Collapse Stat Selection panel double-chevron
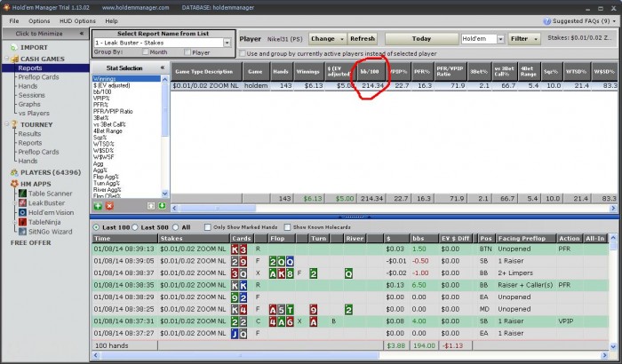 [x=163, y=67]
